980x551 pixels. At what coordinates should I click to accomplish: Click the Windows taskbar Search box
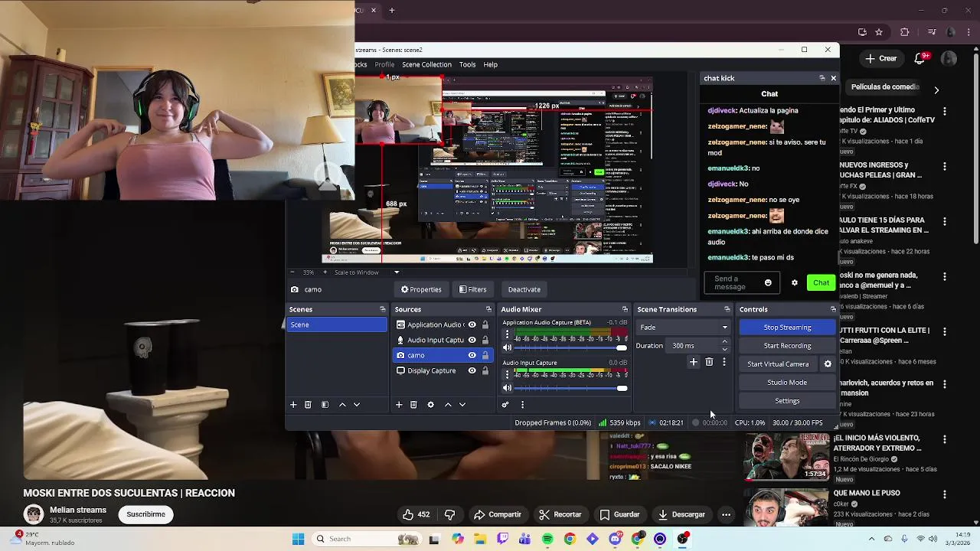pyautogui.click(x=366, y=539)
